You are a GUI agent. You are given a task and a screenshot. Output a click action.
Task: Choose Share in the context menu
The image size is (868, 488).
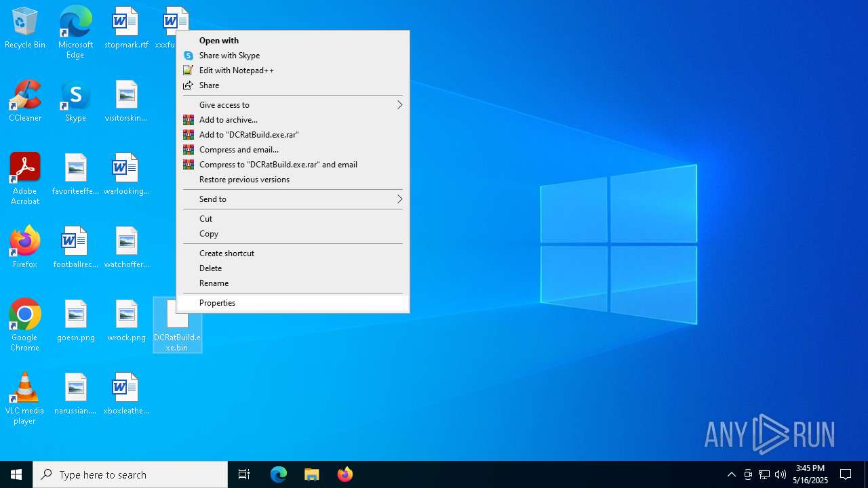293,85
